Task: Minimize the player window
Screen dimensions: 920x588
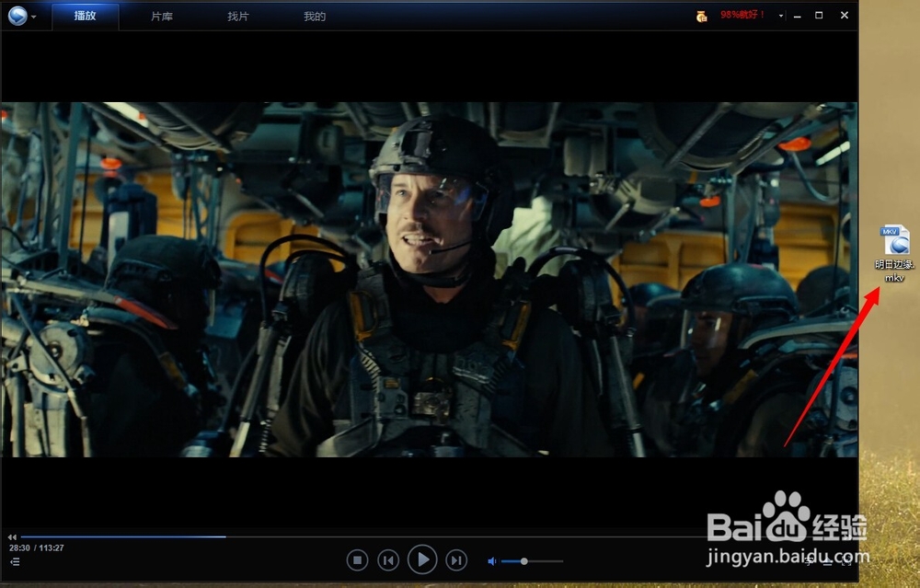Action: coord(798,16)
